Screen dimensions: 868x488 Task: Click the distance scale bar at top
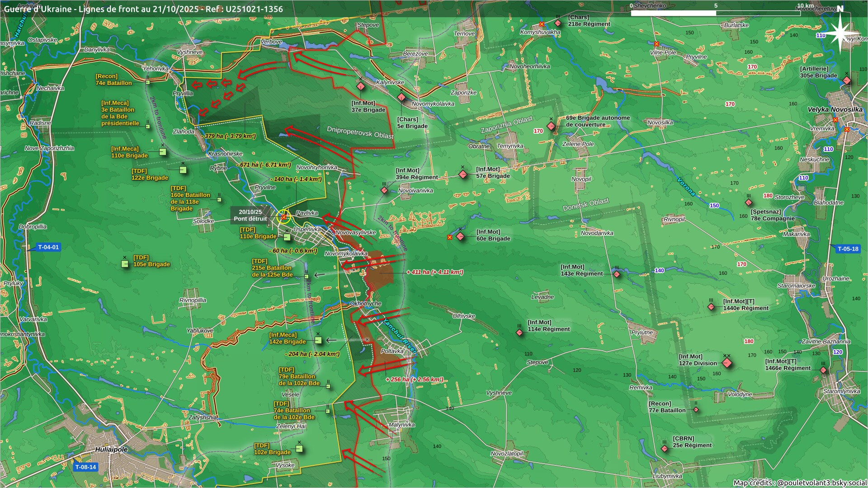715,13
